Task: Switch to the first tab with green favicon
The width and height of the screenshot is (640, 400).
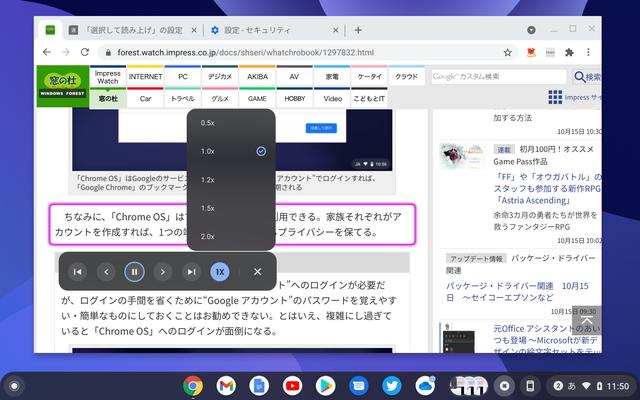Action: [x=50, y=30]
